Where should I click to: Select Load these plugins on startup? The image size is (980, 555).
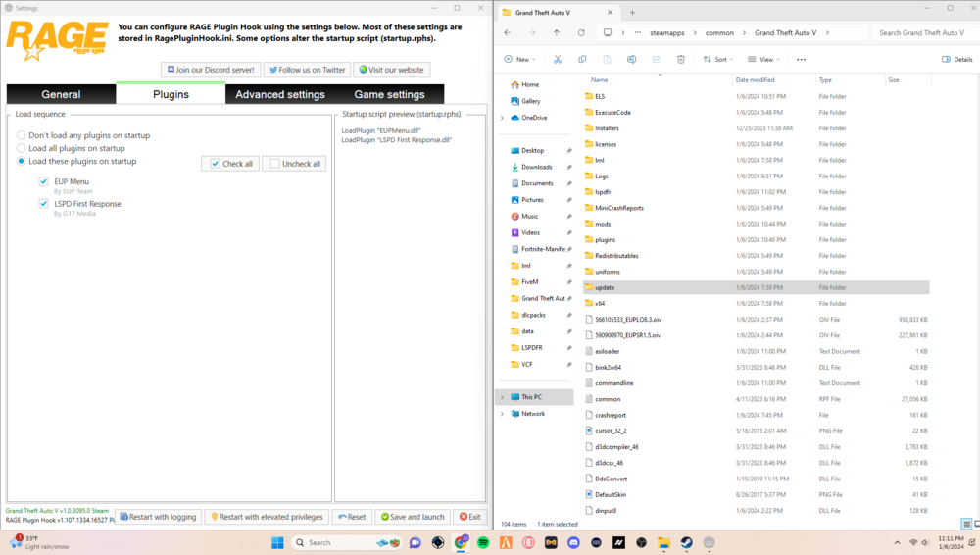coord(22,161)
